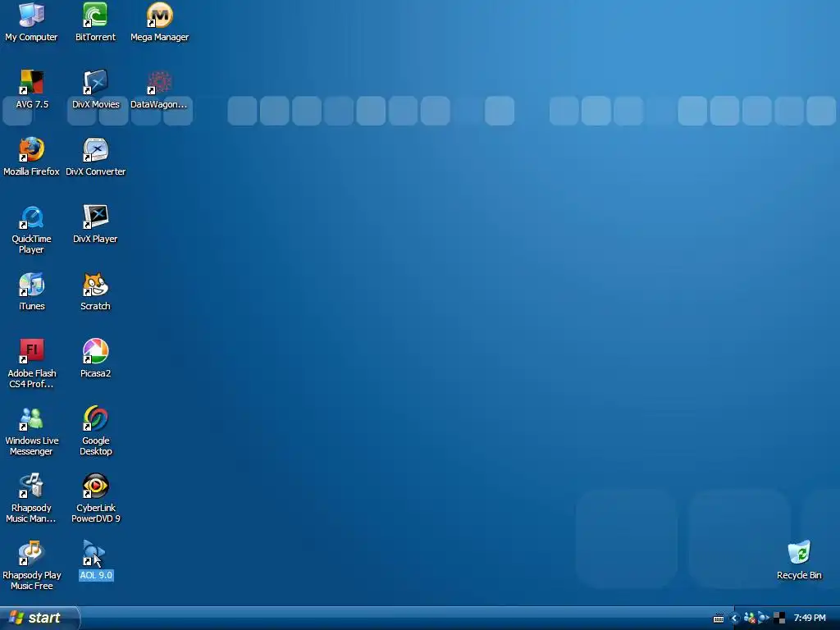Click the black and gray checkered tray icon

click(779, 619)
